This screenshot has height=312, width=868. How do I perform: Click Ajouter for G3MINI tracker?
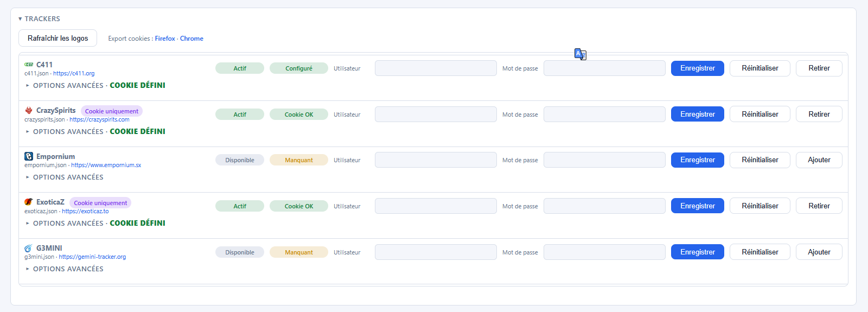(819, 252)
